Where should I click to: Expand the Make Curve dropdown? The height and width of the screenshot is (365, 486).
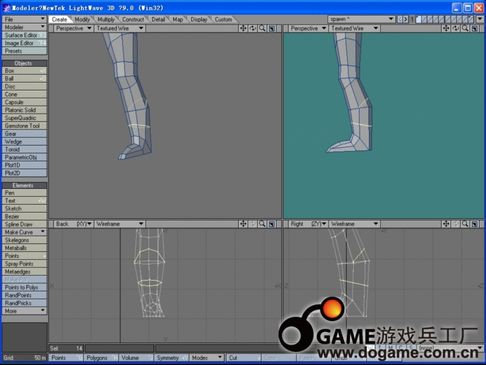(x=24, y=232)
